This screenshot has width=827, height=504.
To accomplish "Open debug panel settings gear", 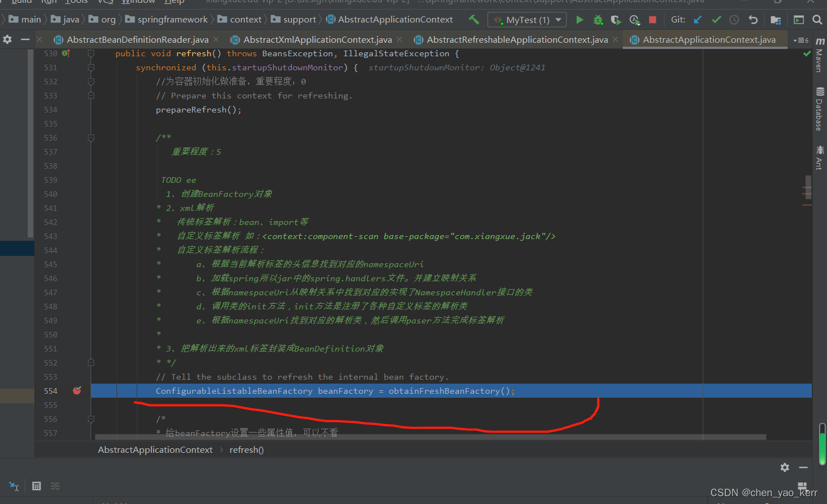I will (x=785, y=467).
